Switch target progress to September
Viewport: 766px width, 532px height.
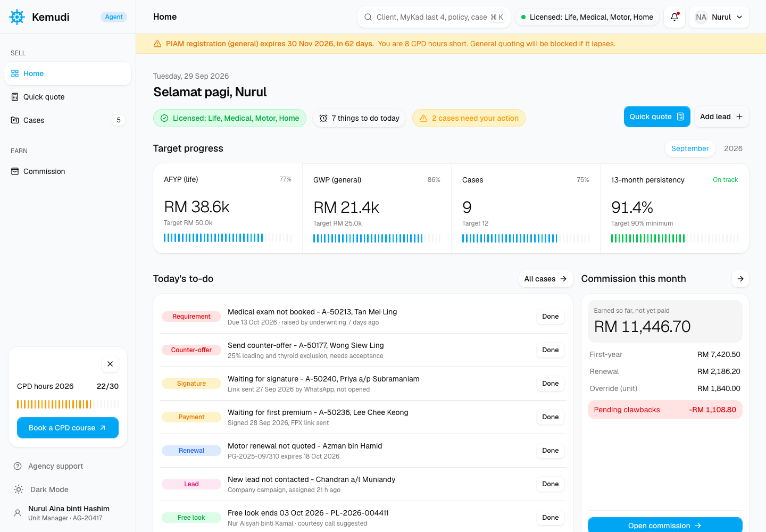click(690, 148)
